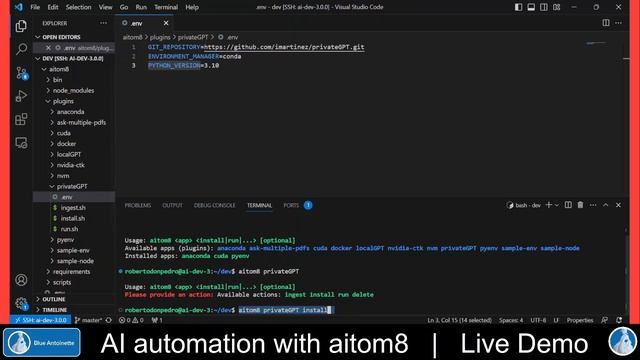Open the Extensions view icon

point(21,119)
